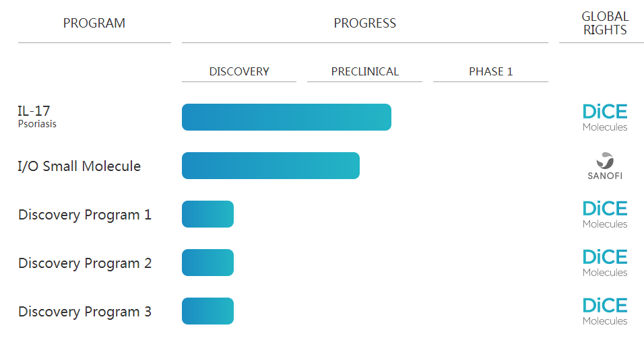Image resolution: width=644 pixels, height=340 pixels.
Task: Click the Discovery Program 2 progress bar
Action: (208, 263)
